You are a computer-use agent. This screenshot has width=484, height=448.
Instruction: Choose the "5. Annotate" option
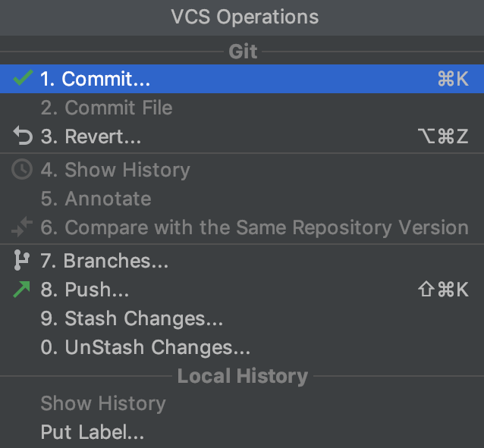tap(96, 199)
